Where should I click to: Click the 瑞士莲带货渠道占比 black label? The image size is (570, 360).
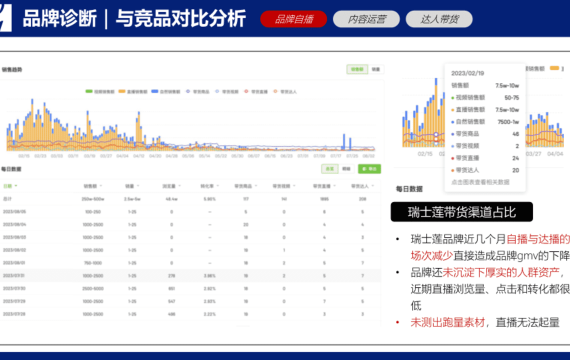(x=462, y=212)
